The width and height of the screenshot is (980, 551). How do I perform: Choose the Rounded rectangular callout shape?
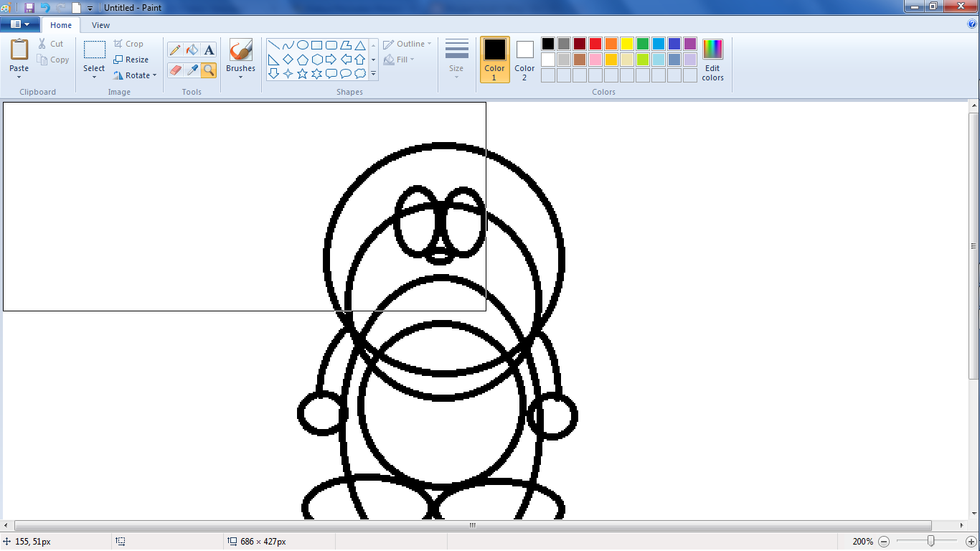tap(331, 73)
